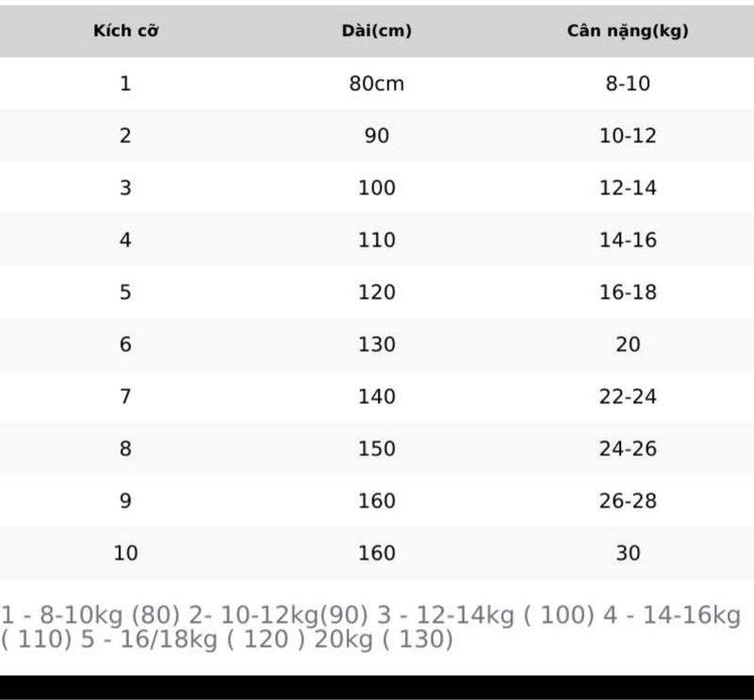Select the 22-24 weight cell
The width and height of the screenshot is (754, 700).
tap(628, 396)
